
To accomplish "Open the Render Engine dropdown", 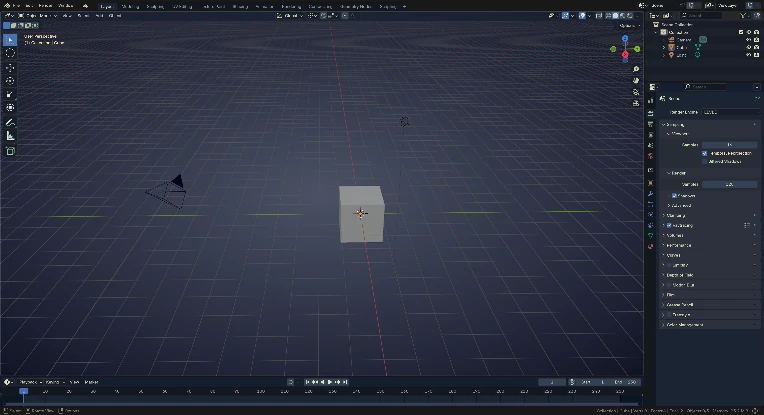I will 730,112.
